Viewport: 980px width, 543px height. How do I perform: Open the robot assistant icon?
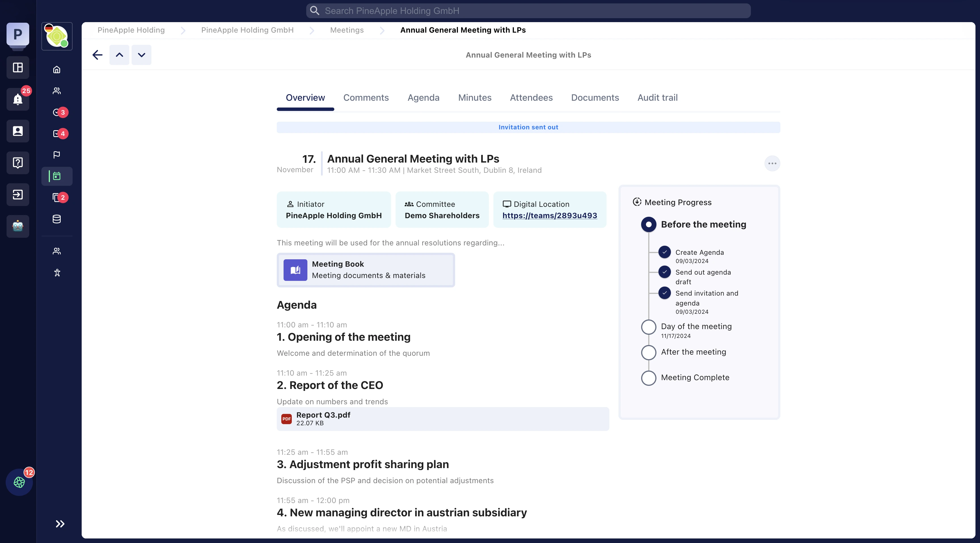pos(18,226)
